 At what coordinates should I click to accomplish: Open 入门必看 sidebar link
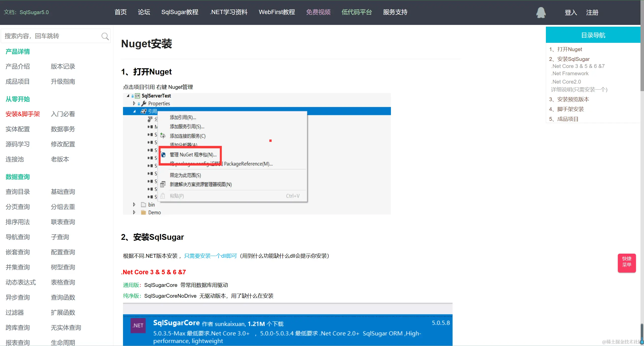pyautogui.click(x=63, y=114)
